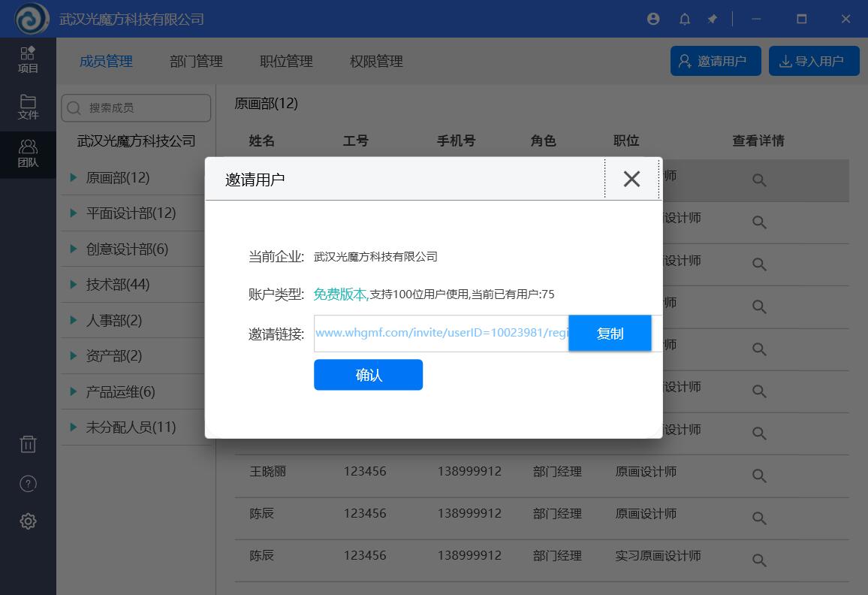
Task: Click the 职位 column header
Action: coord(627,140)
